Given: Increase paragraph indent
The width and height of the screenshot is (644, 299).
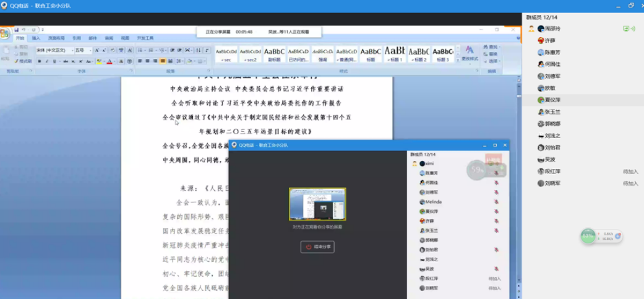Looking at the screenshot, I should [179, 50].
